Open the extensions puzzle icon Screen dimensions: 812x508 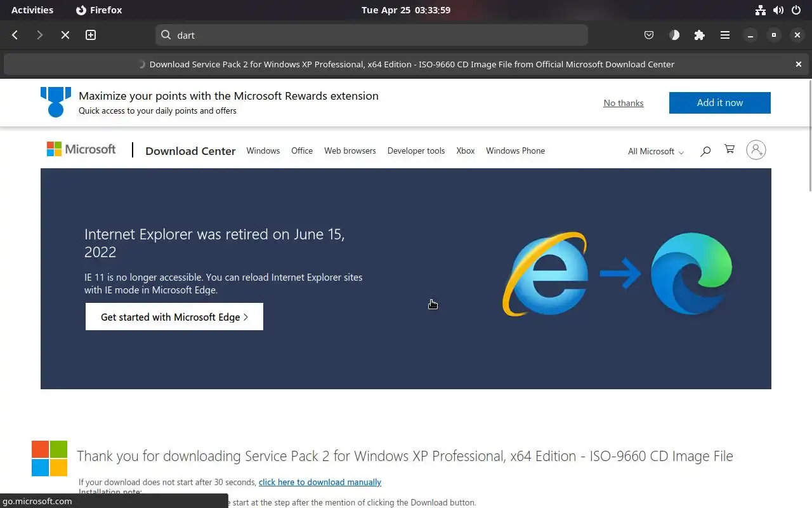(700, 35)
